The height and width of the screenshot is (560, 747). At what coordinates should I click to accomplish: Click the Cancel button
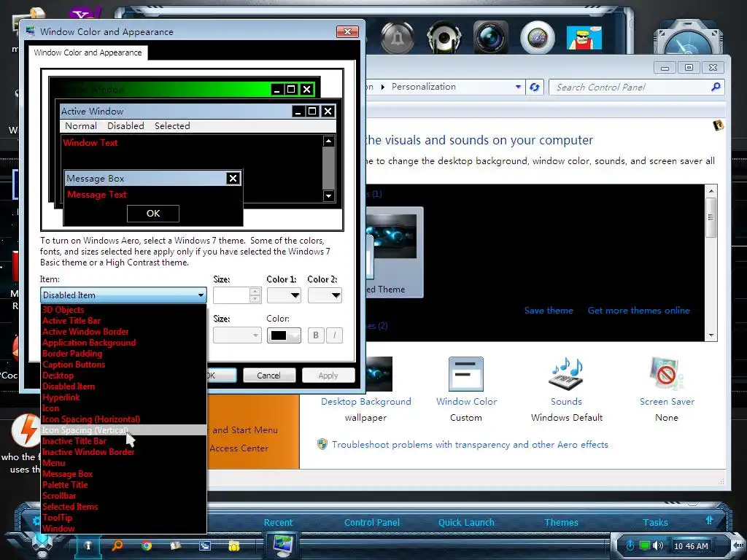(x=268, y=376)
